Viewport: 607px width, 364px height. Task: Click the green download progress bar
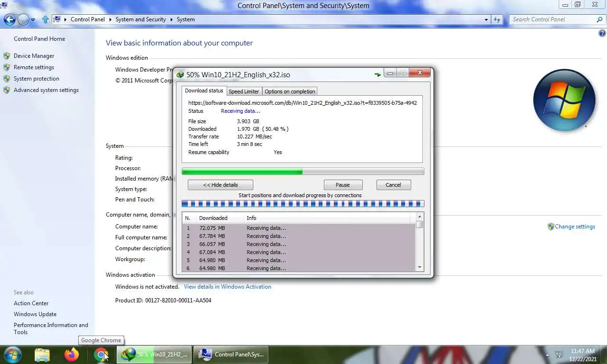303,172
